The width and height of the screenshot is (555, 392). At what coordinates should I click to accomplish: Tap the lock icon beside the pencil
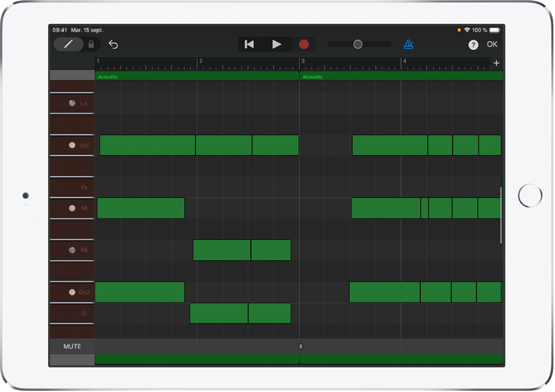(x=91, y=45)
